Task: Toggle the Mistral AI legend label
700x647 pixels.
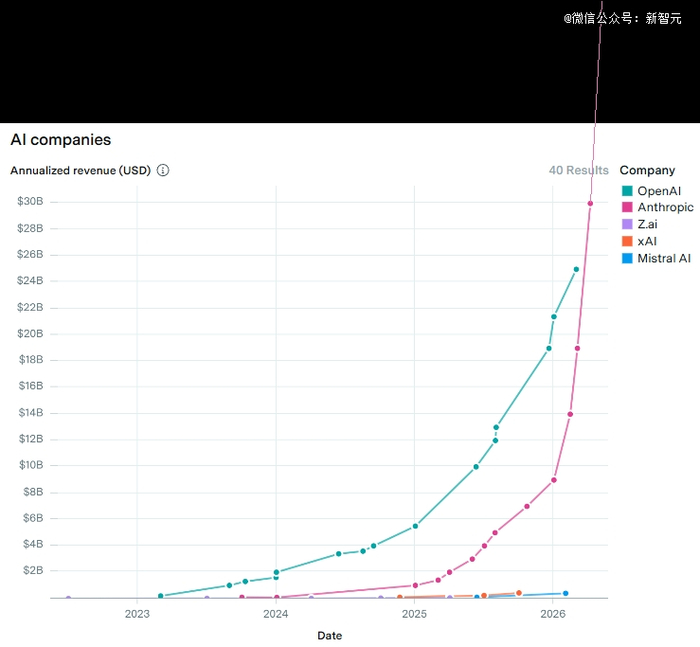Action: 664,258
